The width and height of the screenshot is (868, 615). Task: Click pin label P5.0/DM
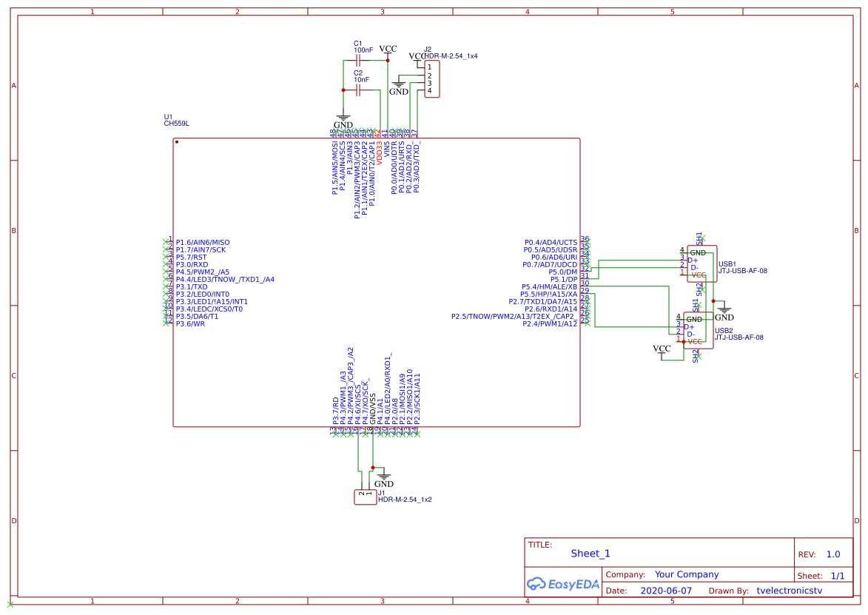coord(563,272)
